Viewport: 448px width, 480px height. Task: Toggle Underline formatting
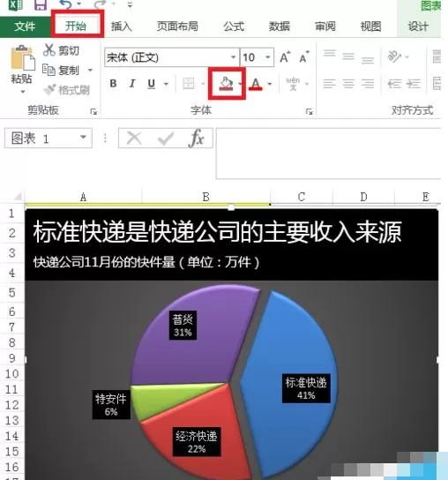tap(151, 84)
